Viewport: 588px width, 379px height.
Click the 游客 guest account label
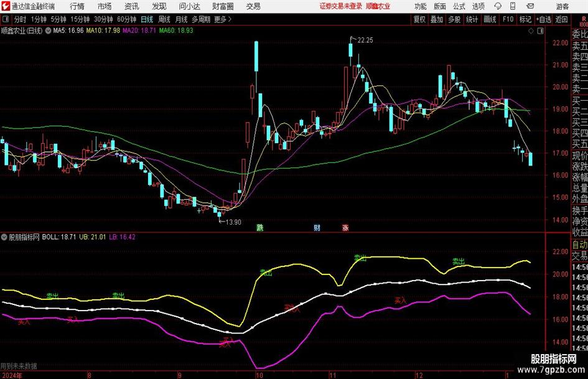pos(562,6)
